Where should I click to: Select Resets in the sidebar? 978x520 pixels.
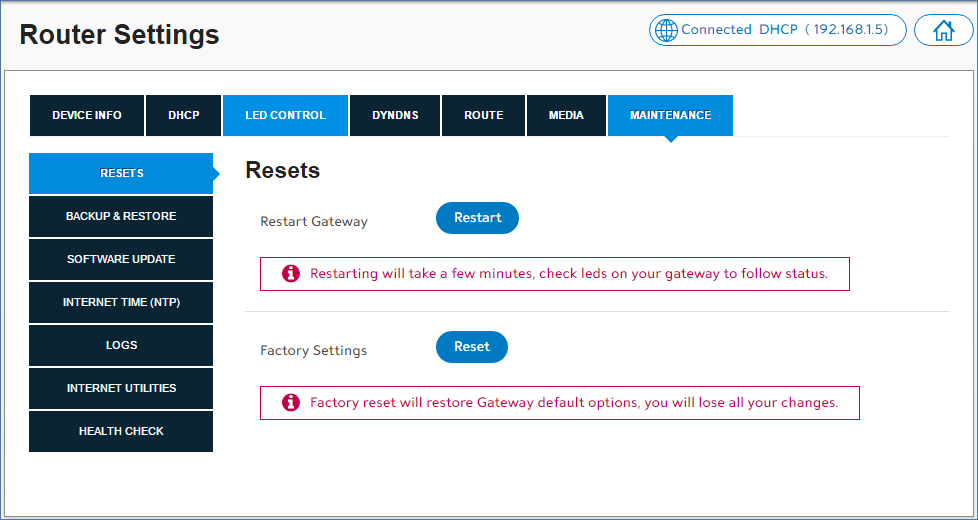pos(121,173)
